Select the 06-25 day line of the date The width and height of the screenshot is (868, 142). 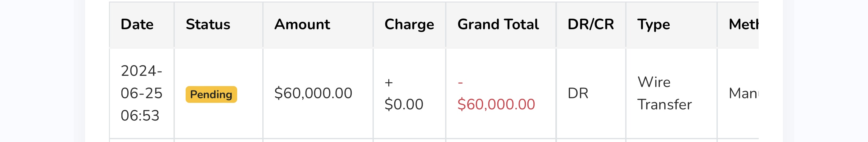[x=142, y=93]
